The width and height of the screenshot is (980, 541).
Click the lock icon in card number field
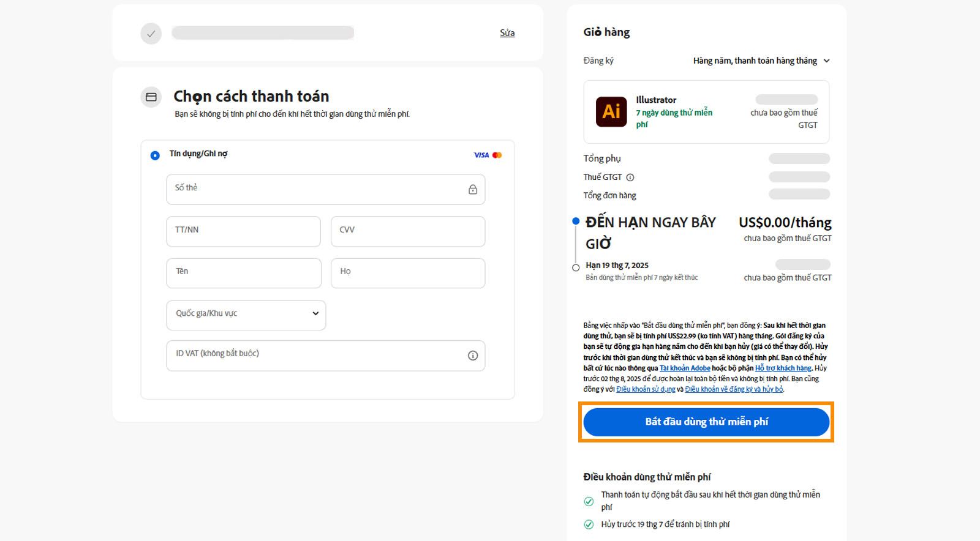[473, 190]
